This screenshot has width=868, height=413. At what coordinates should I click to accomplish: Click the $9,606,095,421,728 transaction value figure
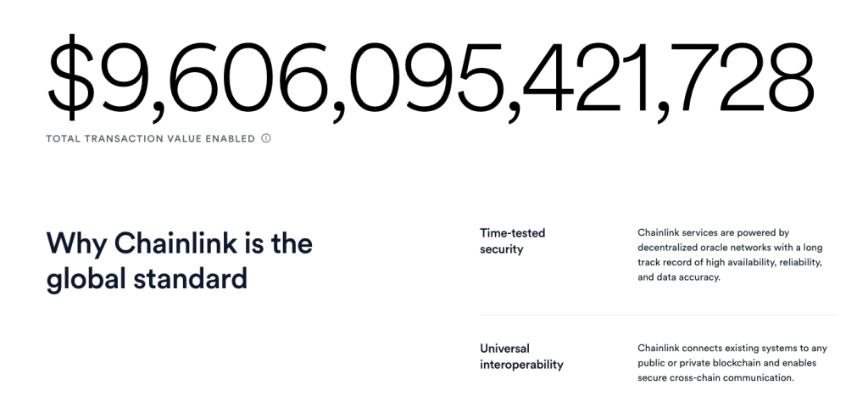click(x=431, y=78)
